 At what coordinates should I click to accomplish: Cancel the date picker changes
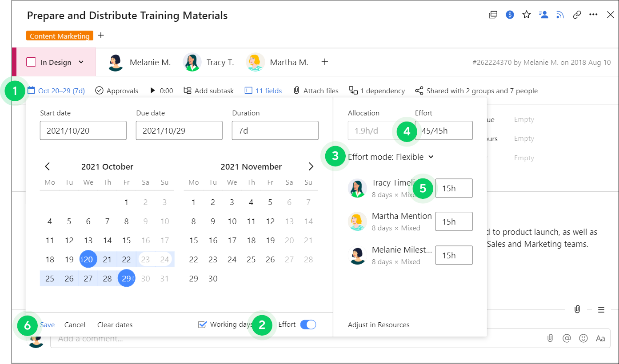75,324
